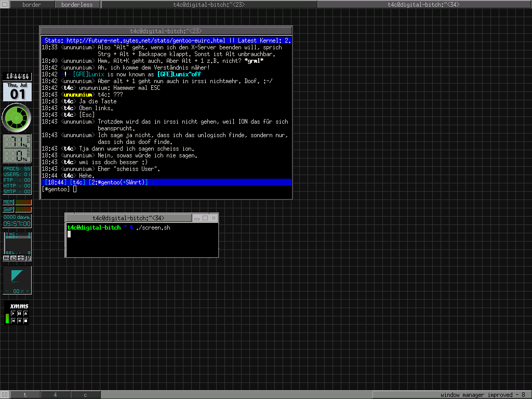Switch to t4c@digital-bitch:~<23> task in top bar
532x399 pixels.
(209, 4)
